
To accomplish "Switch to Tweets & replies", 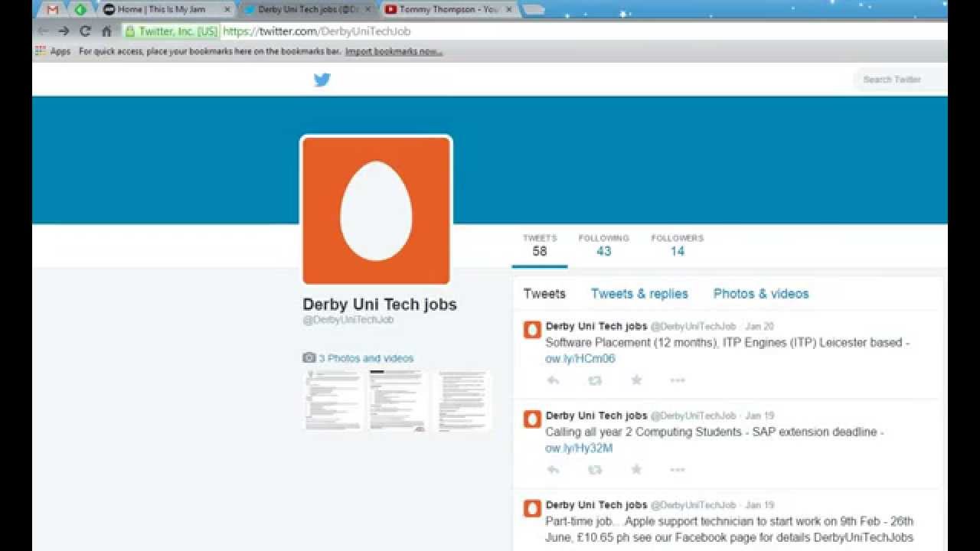I will (639, 294).
